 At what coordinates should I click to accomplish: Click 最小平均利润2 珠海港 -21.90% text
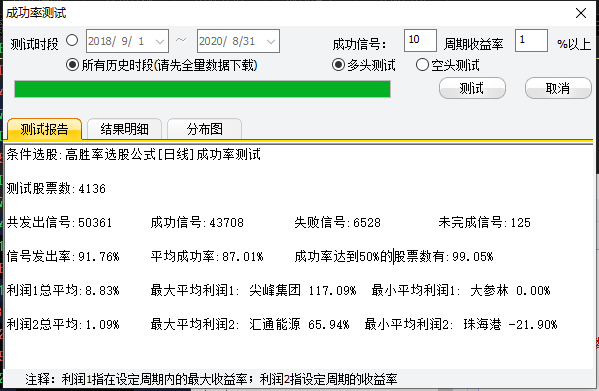pyautogui.click(x=461, y=324)
